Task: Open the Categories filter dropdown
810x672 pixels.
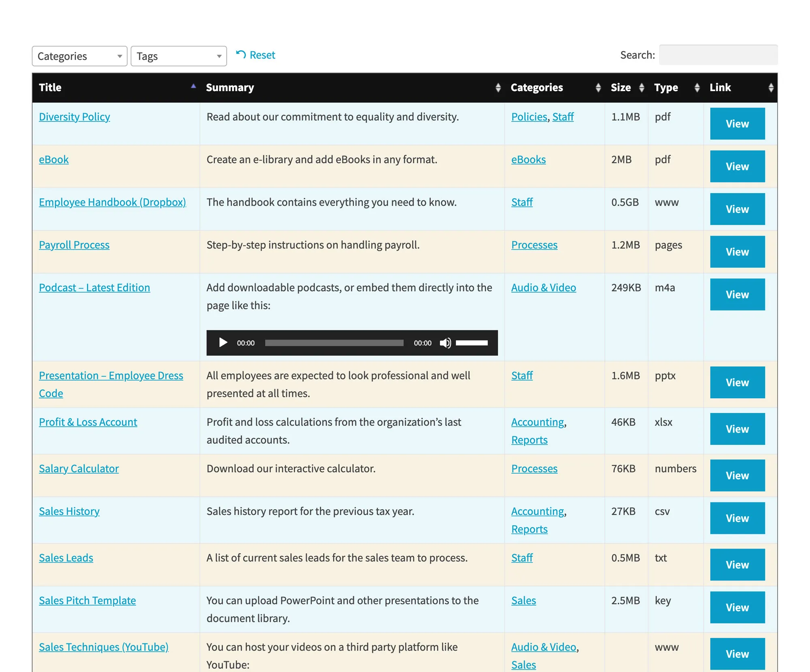Action: (x=79, y=56)
